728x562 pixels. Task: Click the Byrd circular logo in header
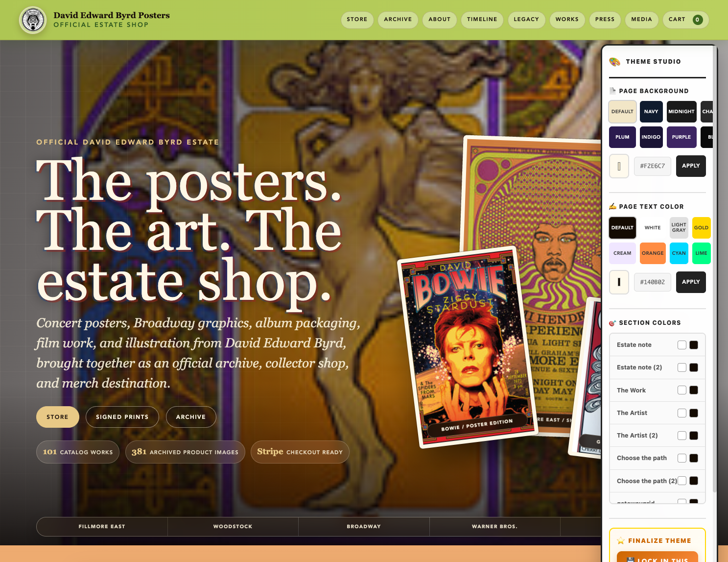coord(33,20)
